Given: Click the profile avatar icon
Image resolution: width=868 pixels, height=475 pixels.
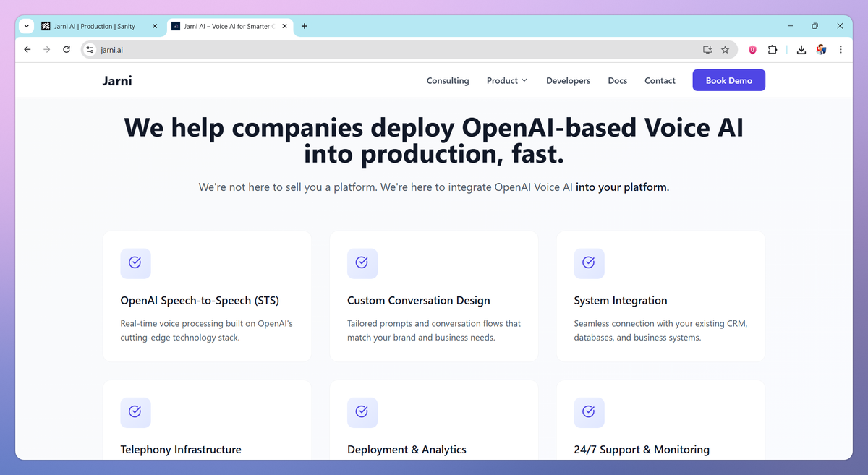Looking at the screenshot, I should click(821, 50).
